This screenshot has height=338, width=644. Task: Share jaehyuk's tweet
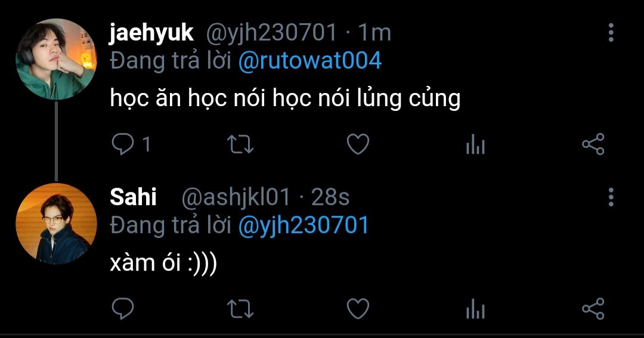click(593, 145)
